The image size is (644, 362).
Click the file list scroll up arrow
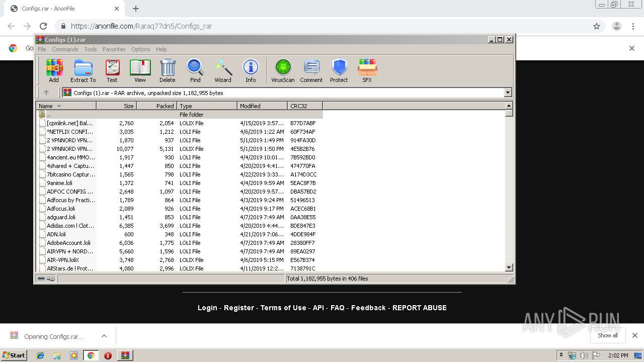click(x=509, y=106)
